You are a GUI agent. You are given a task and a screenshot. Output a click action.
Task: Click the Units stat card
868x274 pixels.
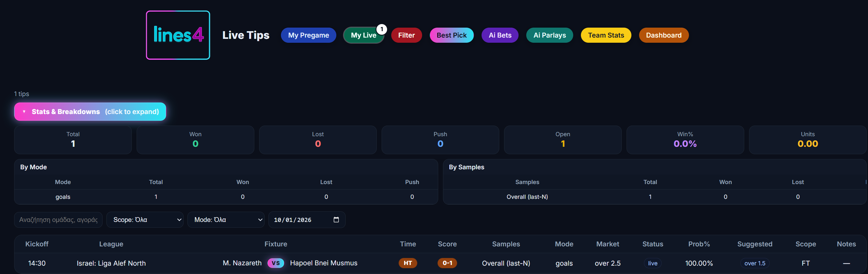click(808, 140)
